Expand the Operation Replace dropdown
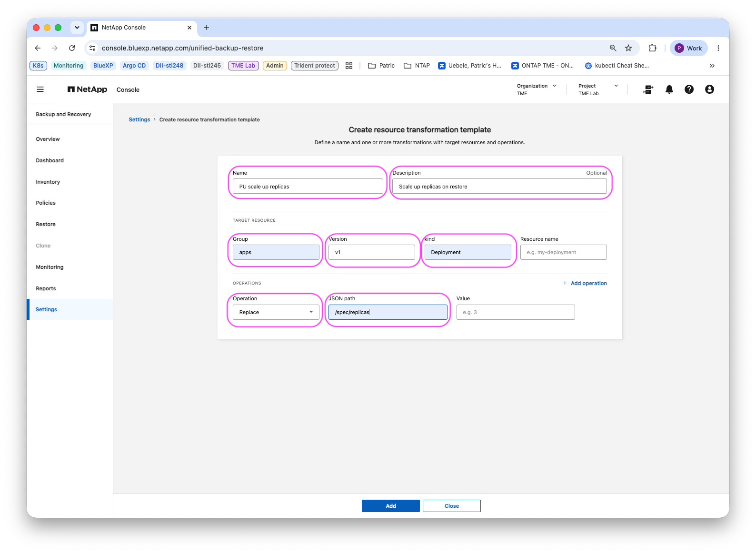 [x=276, y=312]
